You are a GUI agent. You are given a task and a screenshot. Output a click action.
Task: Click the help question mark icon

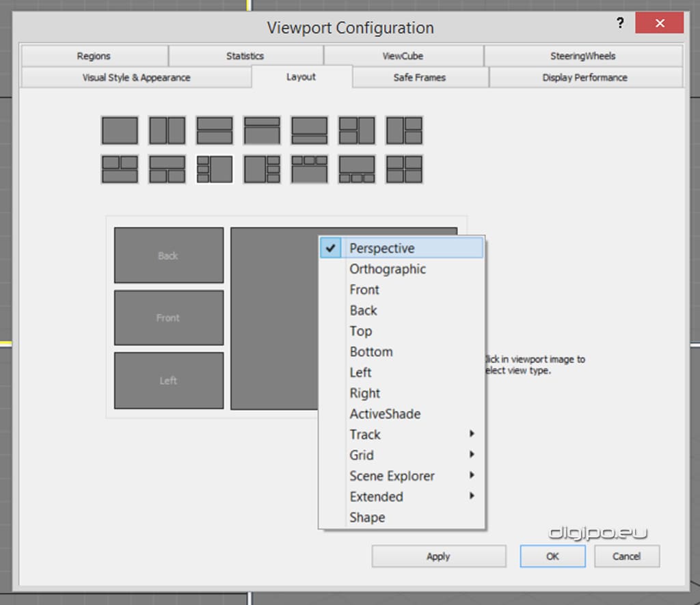pyautogui.click(x=620, y=23)
